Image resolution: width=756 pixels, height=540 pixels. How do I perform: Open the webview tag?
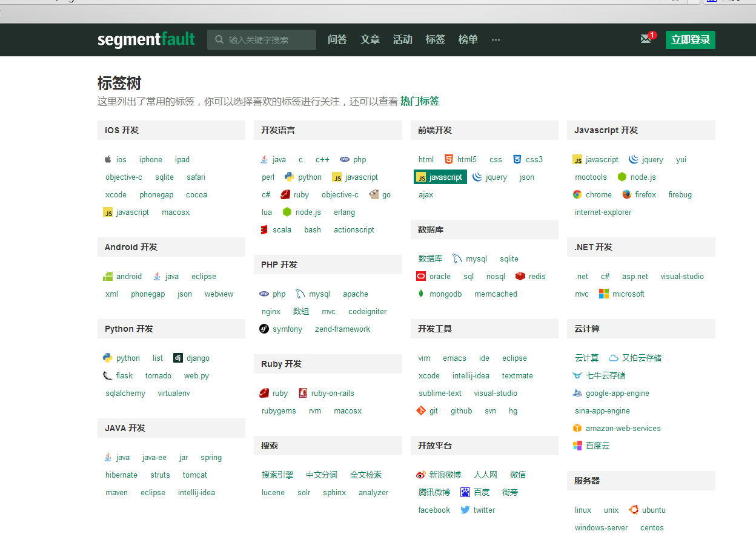(x=219, y=294)
